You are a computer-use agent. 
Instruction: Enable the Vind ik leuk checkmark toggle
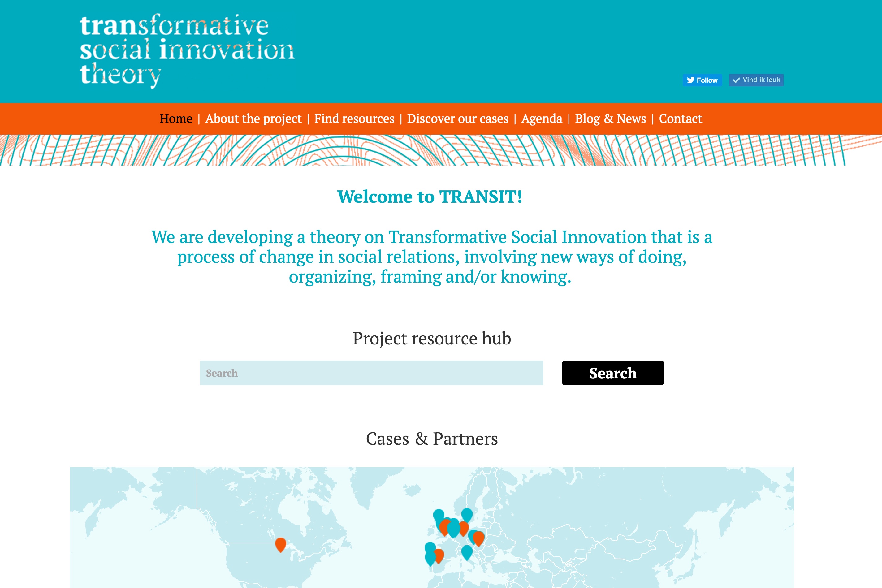(755, 80)
